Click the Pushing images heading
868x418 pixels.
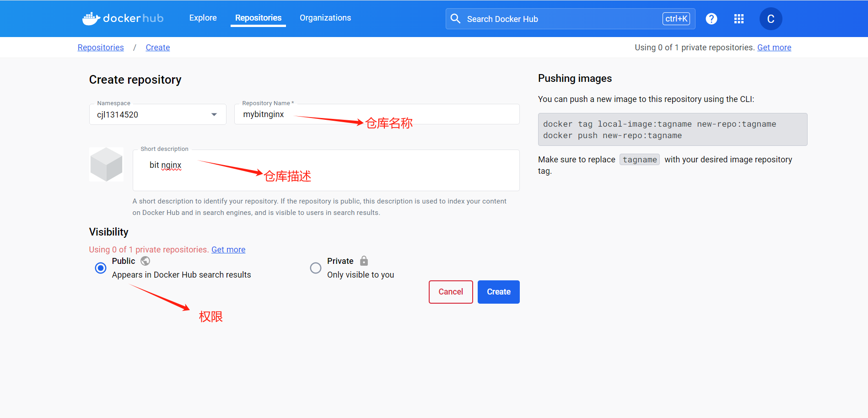(x=575, y=78)
